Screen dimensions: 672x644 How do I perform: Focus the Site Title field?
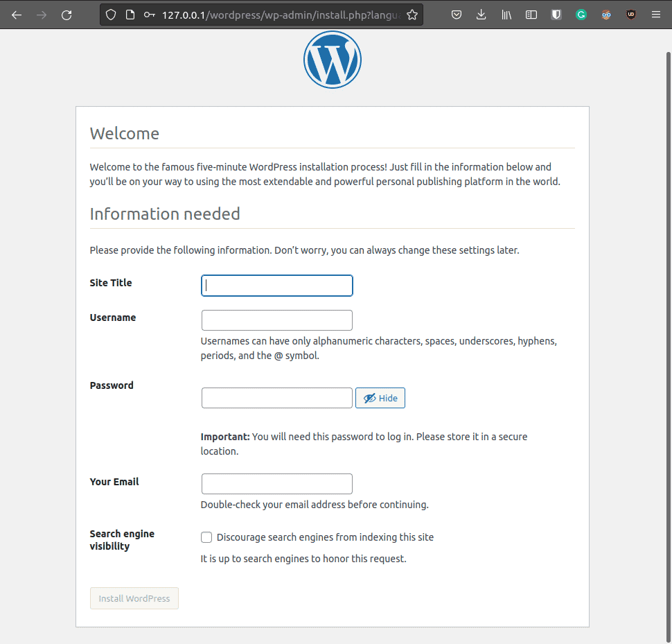277,286
